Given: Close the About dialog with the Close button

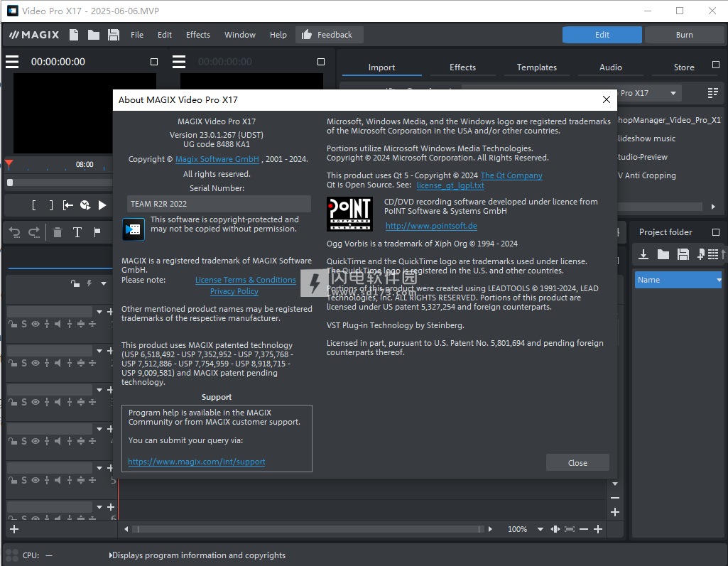Looking at the screenshot, I should (577, 463).
